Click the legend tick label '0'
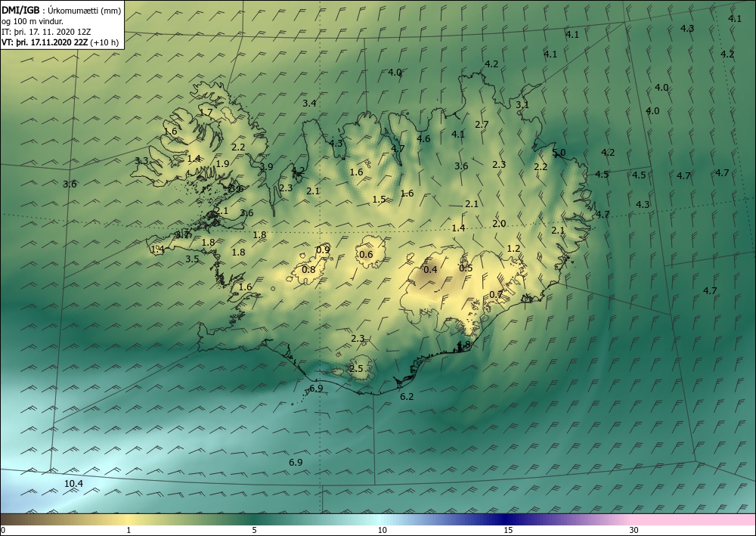The height and width of the screenshot is (536, 756). tap(3, 530)
